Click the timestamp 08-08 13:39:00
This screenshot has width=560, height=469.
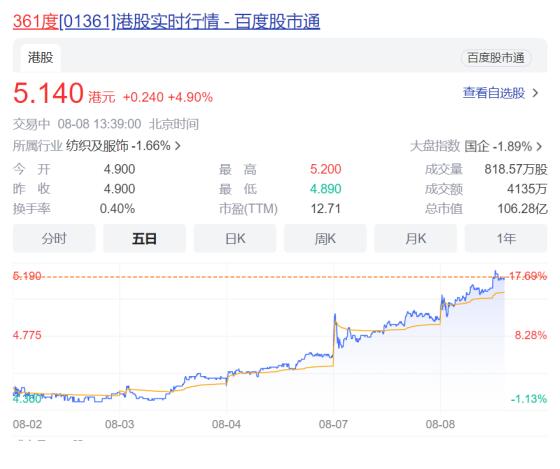pyautogui.click(x=99, y=124)
